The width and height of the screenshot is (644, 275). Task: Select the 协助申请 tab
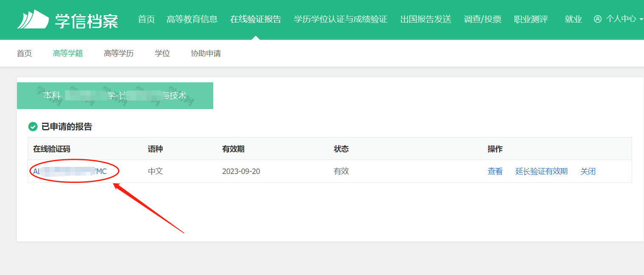205,53
